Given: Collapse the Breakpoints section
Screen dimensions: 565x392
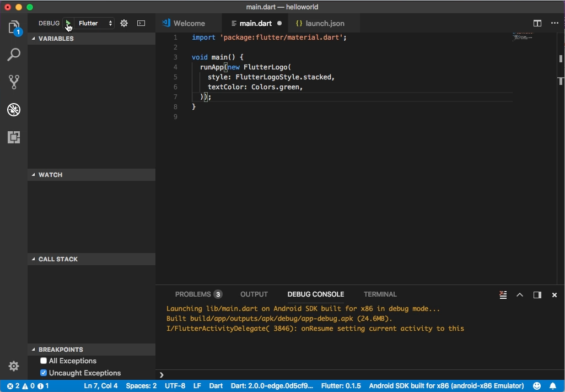Looking at the screenshot, I should point(92,350).
